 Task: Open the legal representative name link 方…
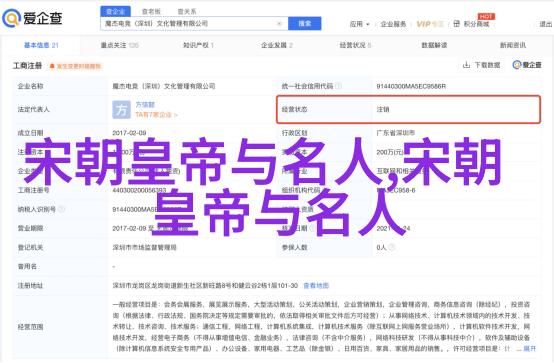coord(145,105)
